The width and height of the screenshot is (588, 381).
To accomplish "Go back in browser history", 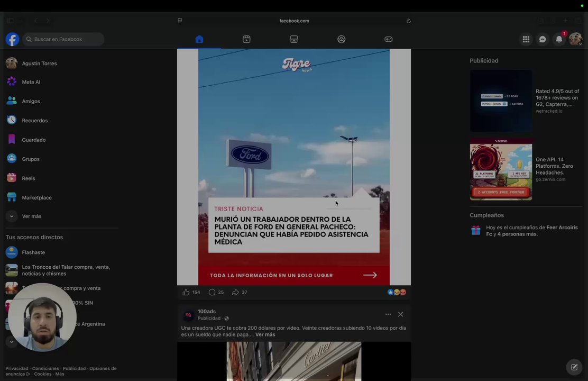I will (x=36, y=21).
